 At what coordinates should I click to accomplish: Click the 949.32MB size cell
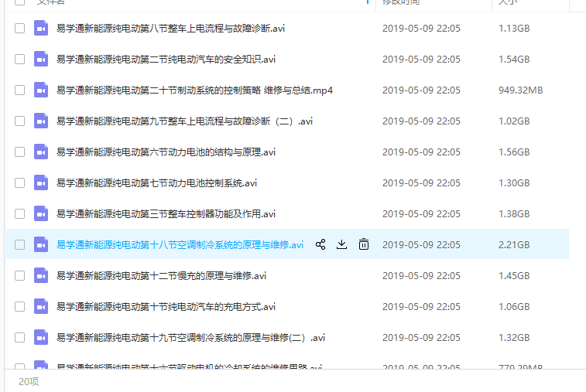pos(521,90)
